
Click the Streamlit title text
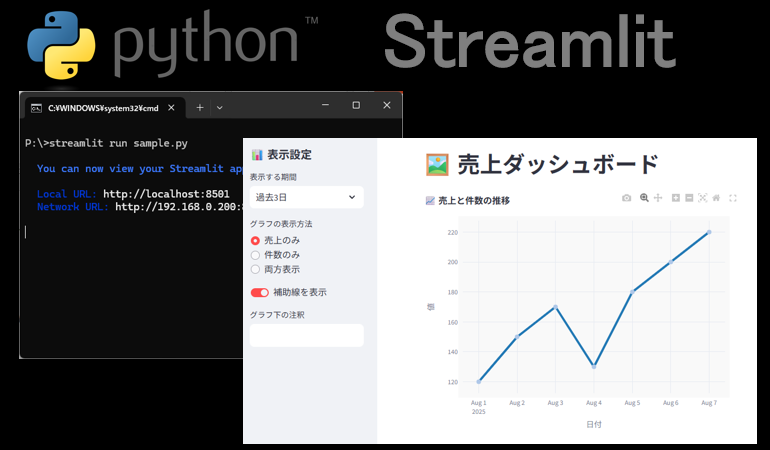[x=529, y=41]
